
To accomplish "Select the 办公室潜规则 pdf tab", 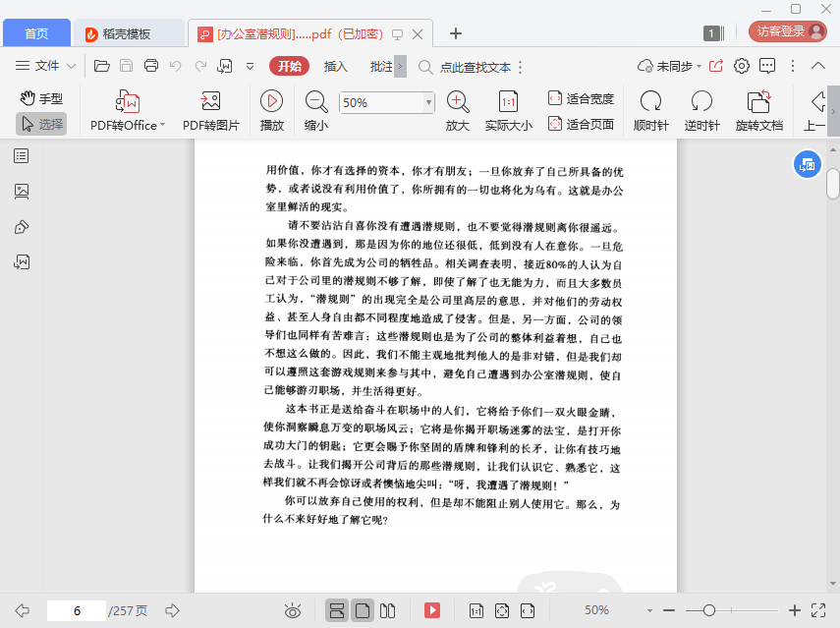I will click(x=300, y=34).
